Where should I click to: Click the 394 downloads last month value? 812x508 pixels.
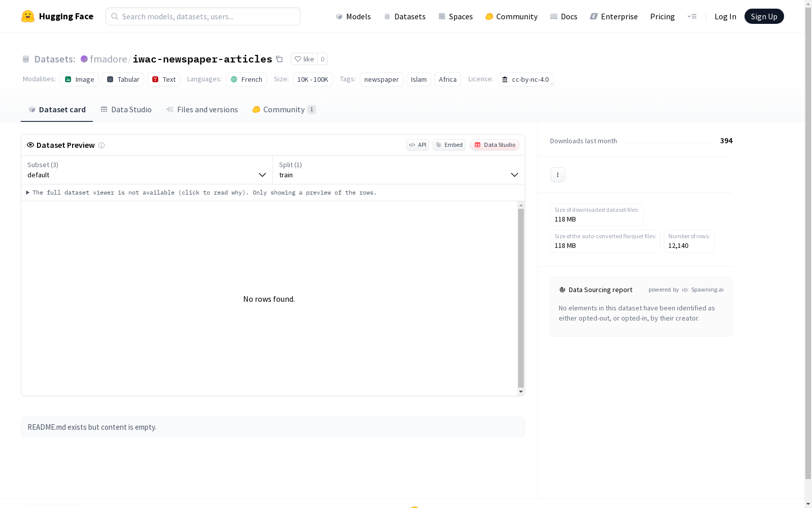(726, 141)
